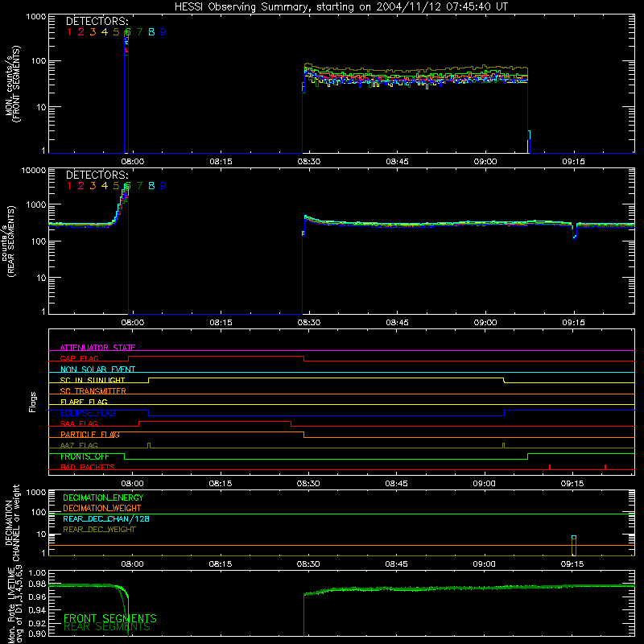Image resolution: width=644 pixels, height=644 pixels.
Task: Click the ATTENUATOR_STATE flag label
Action: click(97, 348)
